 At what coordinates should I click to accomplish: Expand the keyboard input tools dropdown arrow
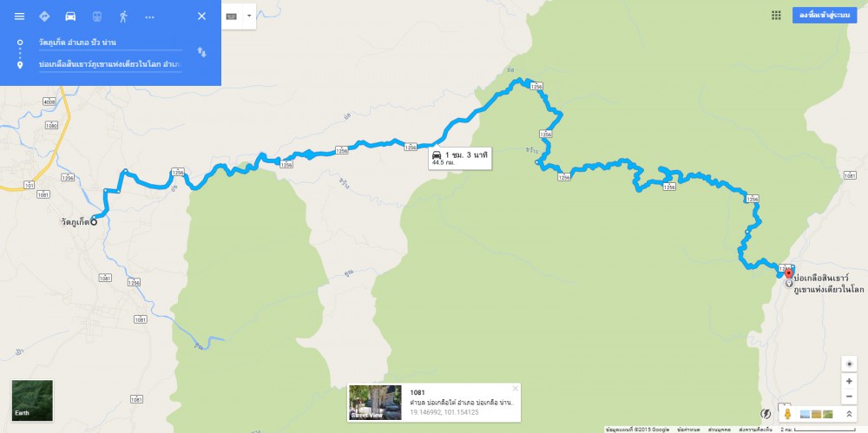tap(248, 16)
